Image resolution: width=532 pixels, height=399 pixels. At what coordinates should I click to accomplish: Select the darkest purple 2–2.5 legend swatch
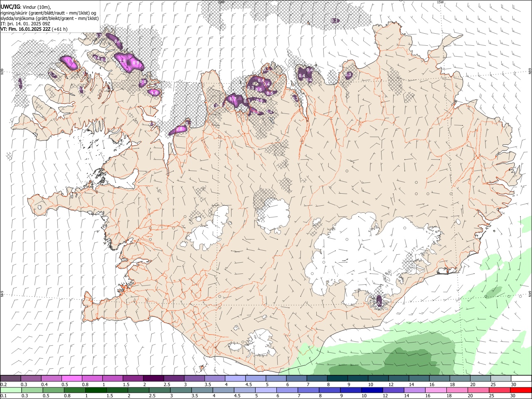point(153,378)
